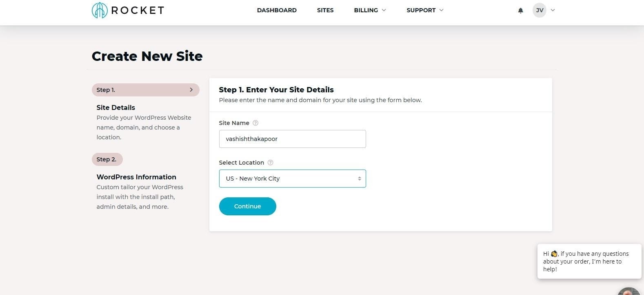644x295 pixels.
Task: Click the WordPress Information heading
Action: 136,177
